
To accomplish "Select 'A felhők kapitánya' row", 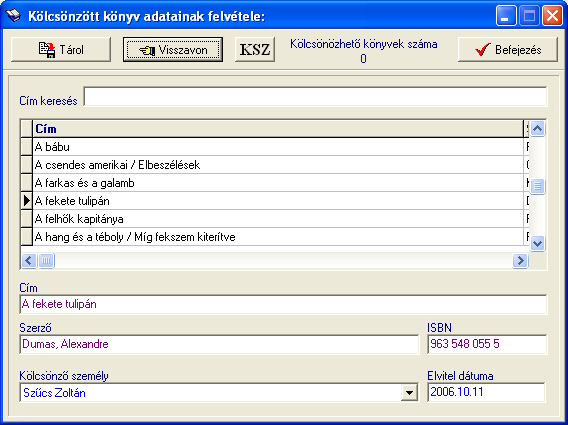I will click(278, 219).
